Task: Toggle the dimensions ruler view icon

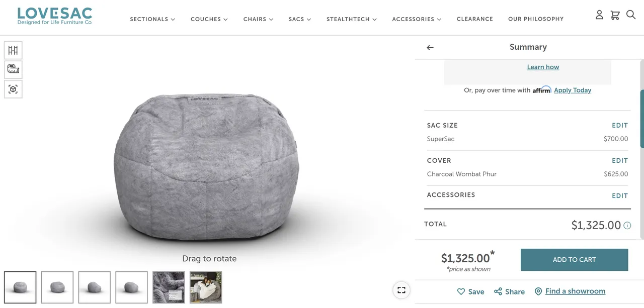Action: click(13, 69)
